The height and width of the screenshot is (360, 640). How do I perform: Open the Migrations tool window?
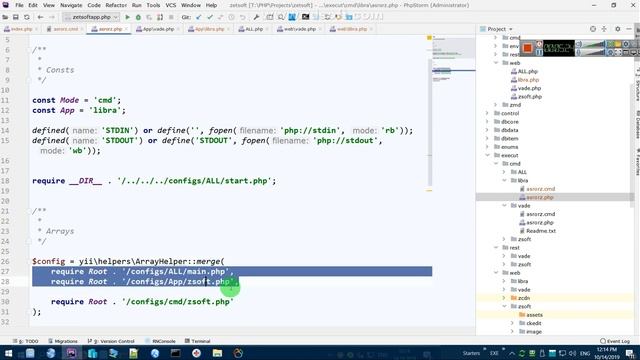tap(63, 341)
